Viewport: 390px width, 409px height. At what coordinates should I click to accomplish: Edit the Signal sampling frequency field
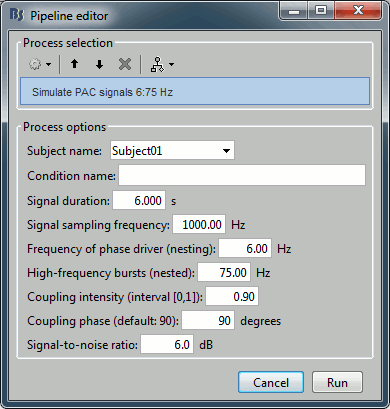(199, 224)
